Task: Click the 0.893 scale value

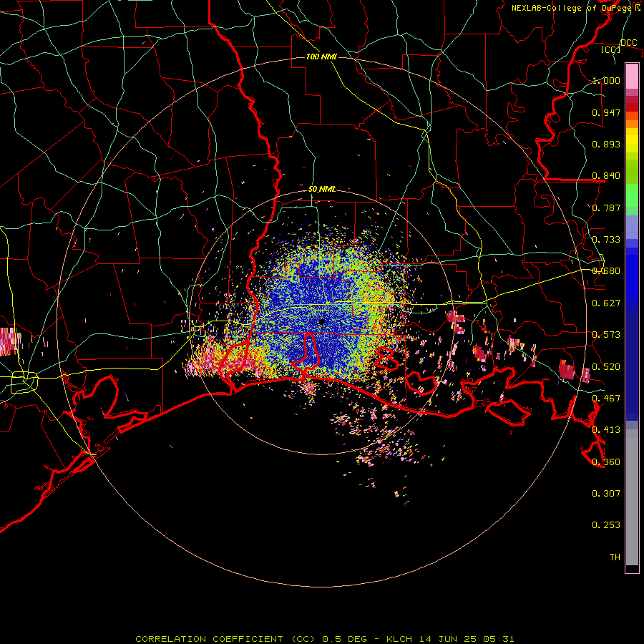Action: coord(606,144)
